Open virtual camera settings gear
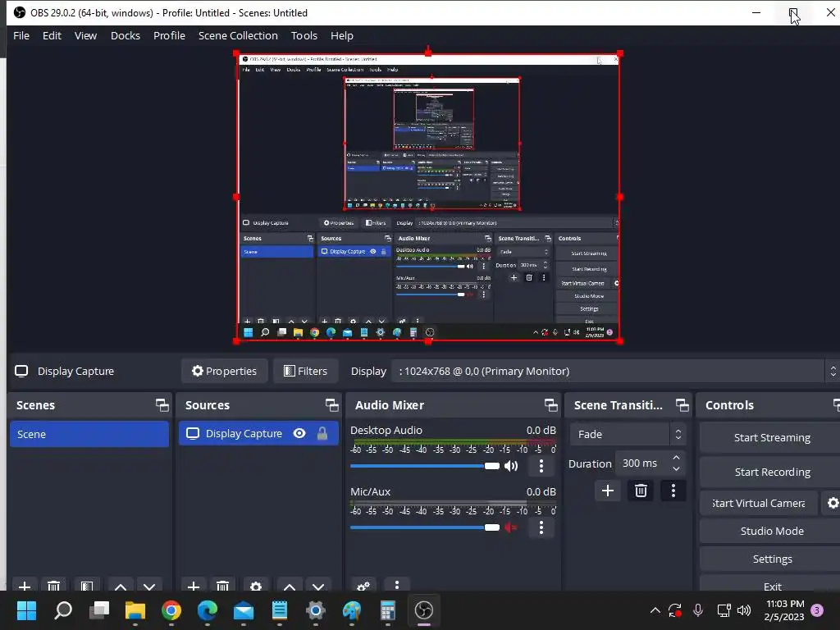 click(833, 503)
